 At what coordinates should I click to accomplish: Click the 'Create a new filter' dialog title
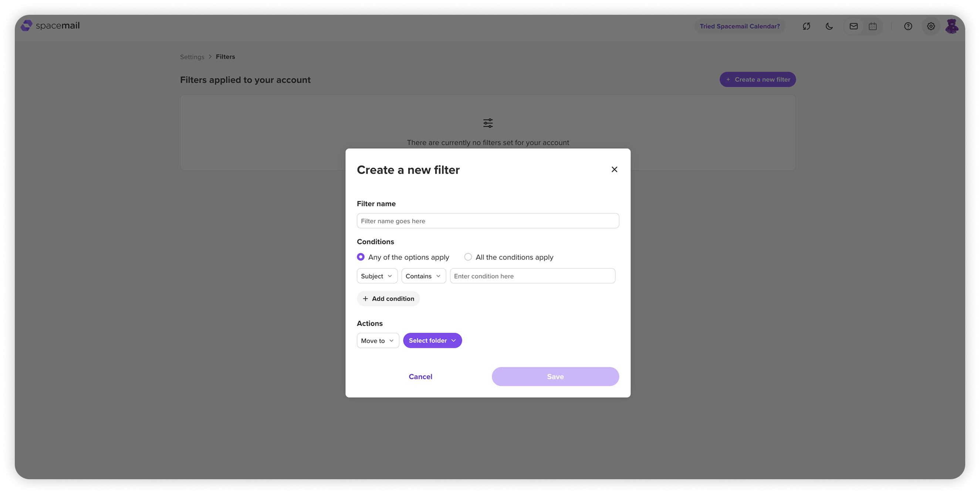(408, 170)
